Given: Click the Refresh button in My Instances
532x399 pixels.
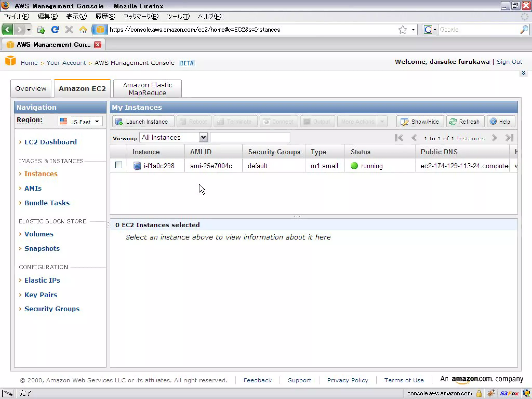Looking at the screenshot, I should coord(465,122).
